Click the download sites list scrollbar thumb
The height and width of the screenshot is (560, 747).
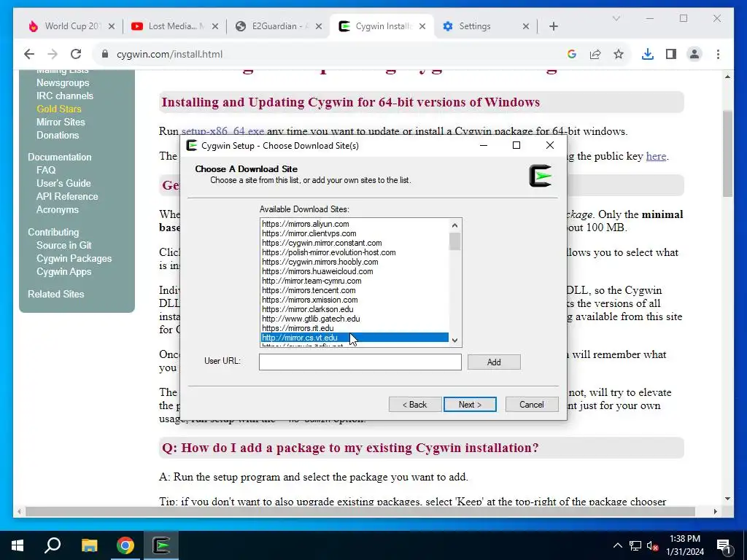click(x=454, y=241)
